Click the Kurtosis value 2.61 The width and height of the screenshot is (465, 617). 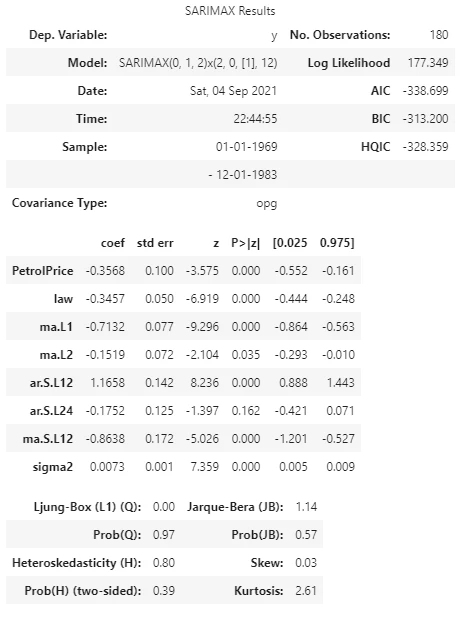pyautogui.click(x=306, y=591)
